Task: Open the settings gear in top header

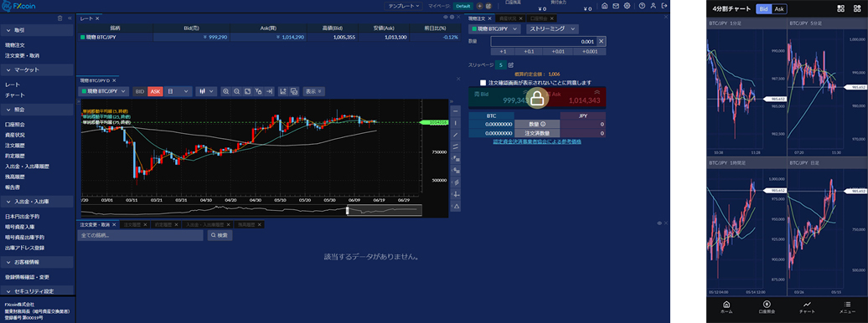Action: click(627, 6)
